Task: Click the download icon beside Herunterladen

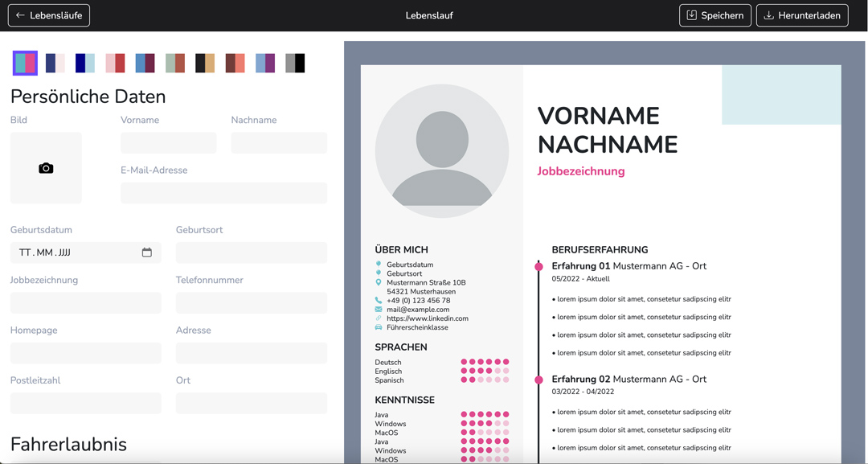Action: click(x=768, y=15)
